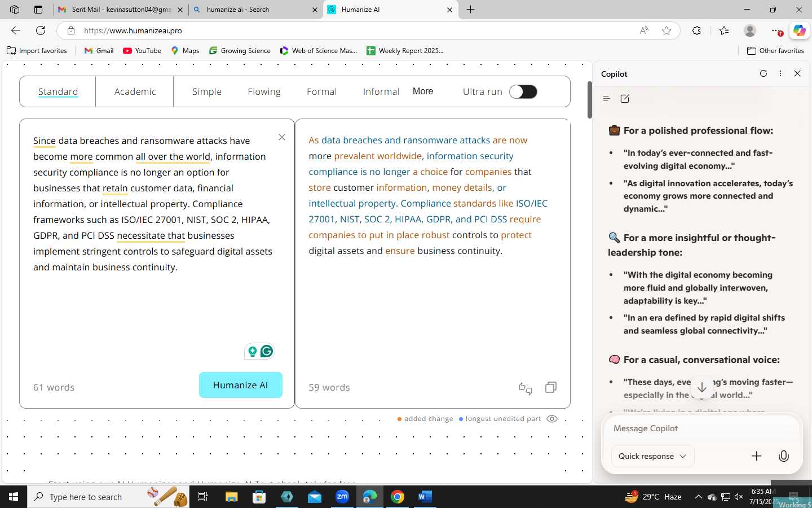Open Edge workspaces icon
This screenshot has width=812, height=508.
pyautogui.click(x=15, y=10)
